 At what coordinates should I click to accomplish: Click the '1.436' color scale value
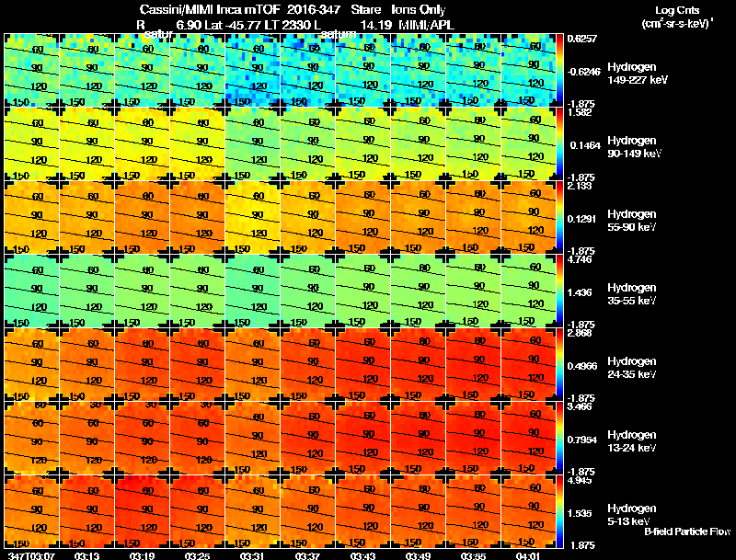tap(581, 292)
